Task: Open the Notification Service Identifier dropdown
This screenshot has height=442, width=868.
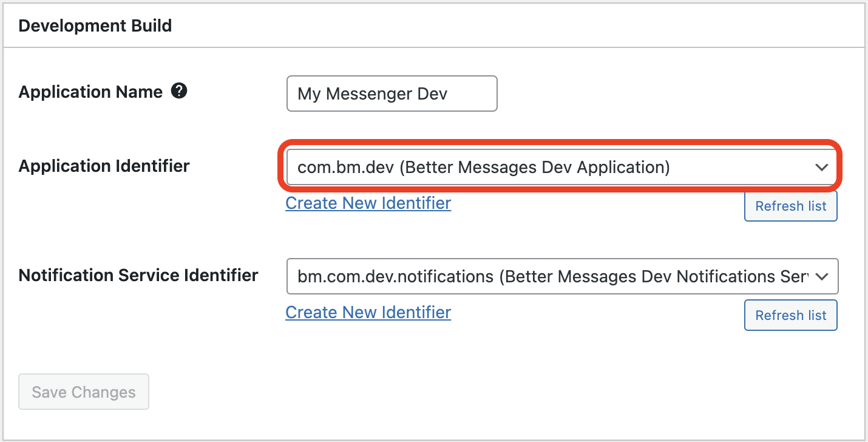Action: click(562, 276)
